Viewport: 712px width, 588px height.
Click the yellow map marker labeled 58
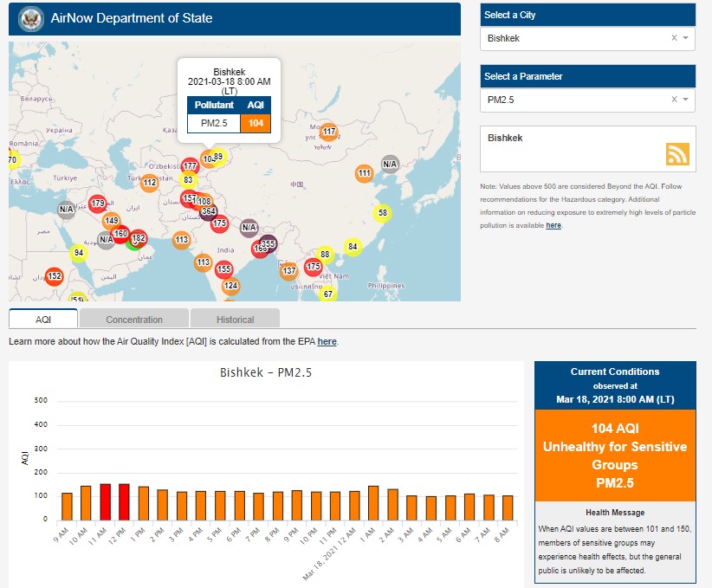pyautogui.click(x=382, y=213)
